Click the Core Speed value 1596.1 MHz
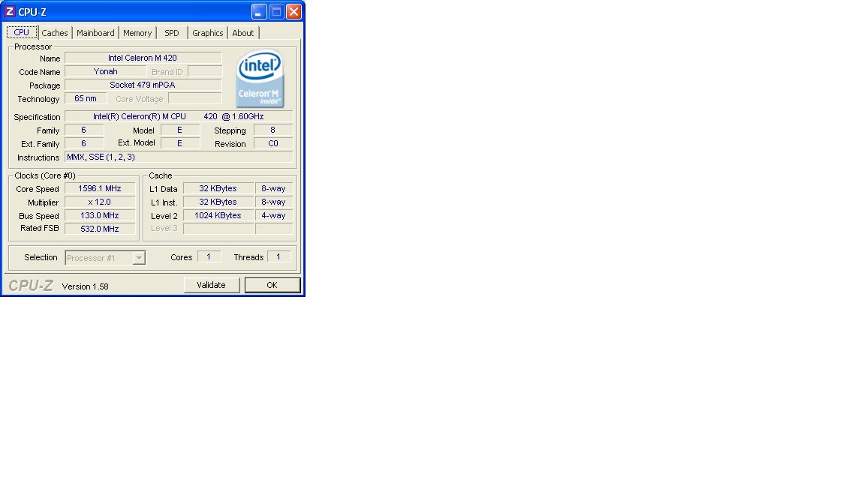The image size is (867, 504). (100, 188)
